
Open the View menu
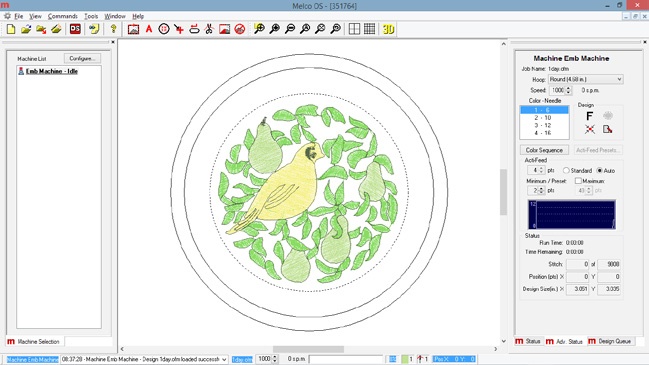click(x=35, y=16)
